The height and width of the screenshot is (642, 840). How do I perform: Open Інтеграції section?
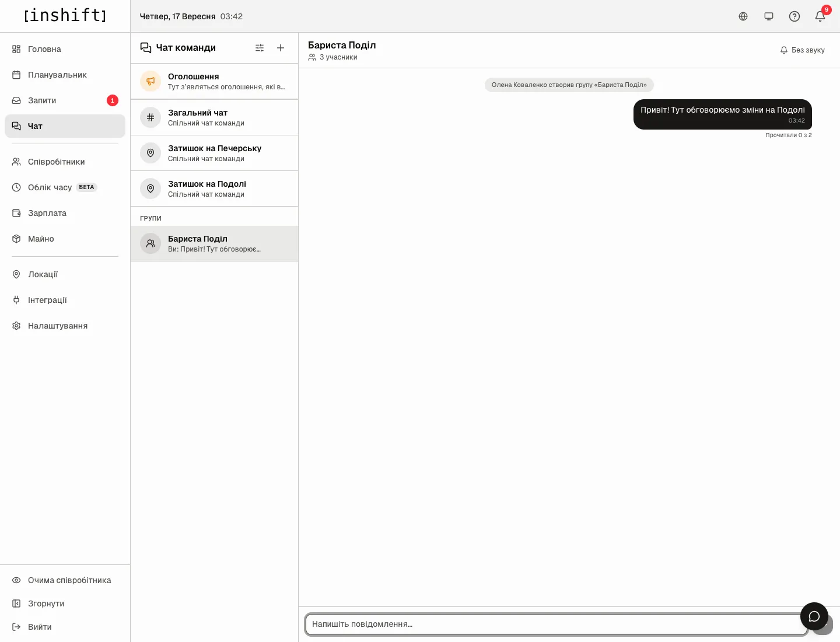pyautogui.click(x=65, y=300)
